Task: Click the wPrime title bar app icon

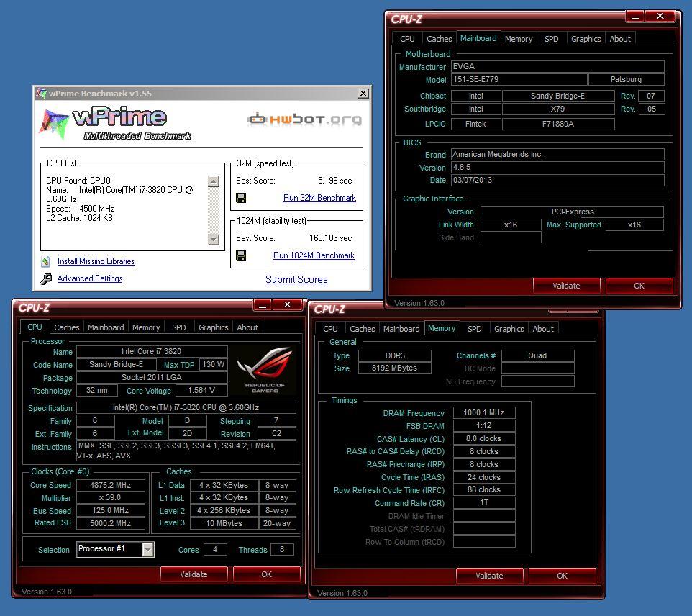Action: (42, 93)
